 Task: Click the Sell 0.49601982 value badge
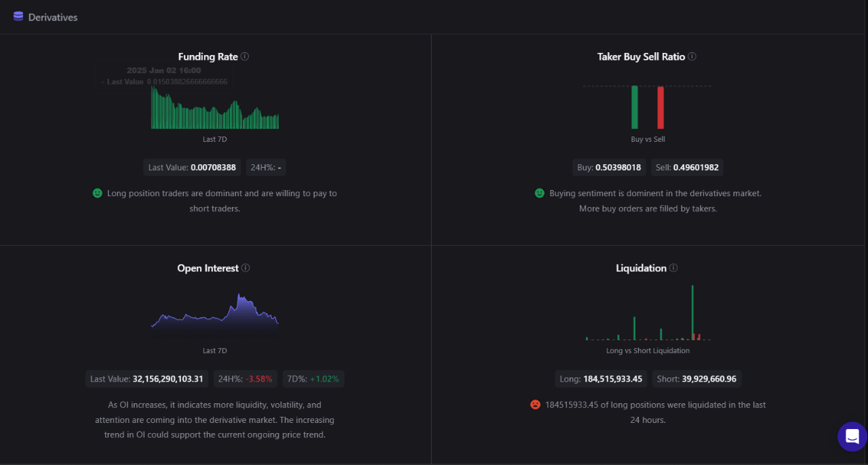coord(687,167)
